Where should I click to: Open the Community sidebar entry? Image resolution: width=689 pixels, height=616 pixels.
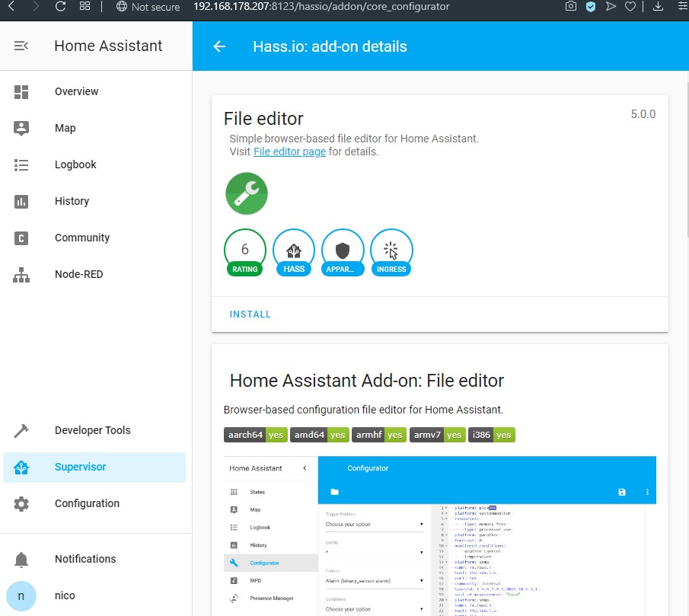[x=81, y=238]
